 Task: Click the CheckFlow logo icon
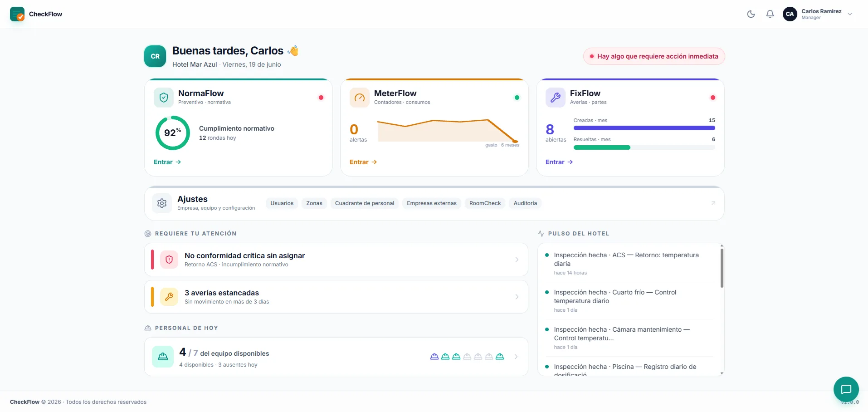[17, 14]
